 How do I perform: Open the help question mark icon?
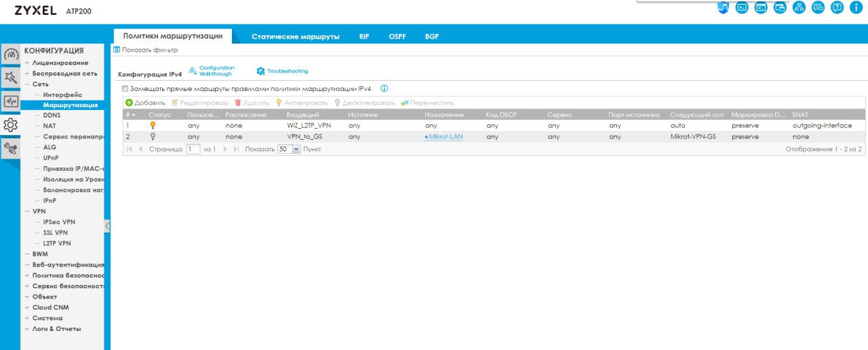pos(837,7)
